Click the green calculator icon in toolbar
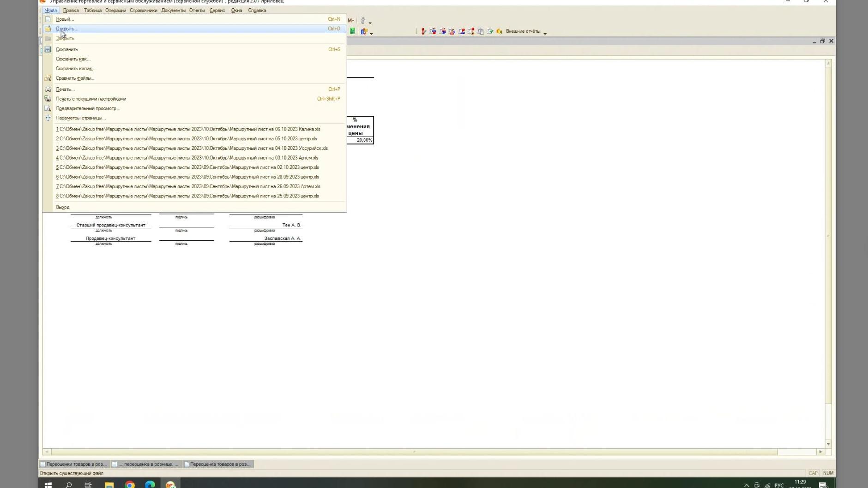 pos(353,31)
